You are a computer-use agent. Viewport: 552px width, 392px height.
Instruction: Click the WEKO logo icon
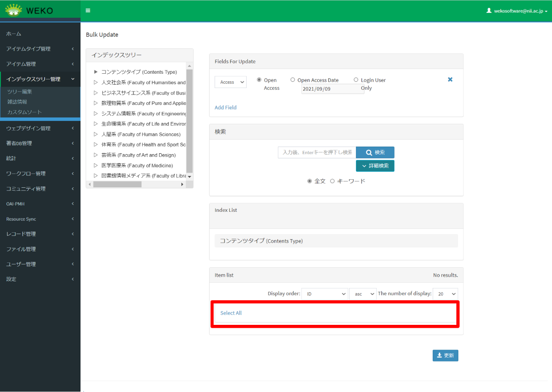point(14,10)
